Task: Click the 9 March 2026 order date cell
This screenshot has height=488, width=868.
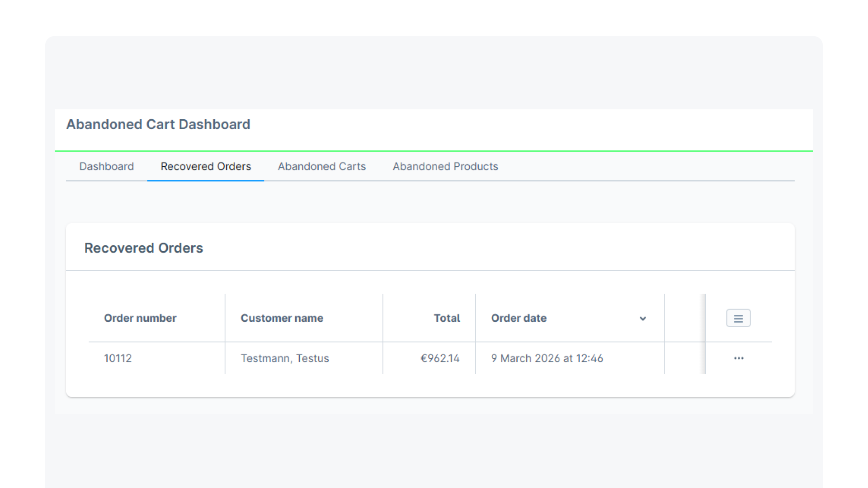Action: point(547,358)
